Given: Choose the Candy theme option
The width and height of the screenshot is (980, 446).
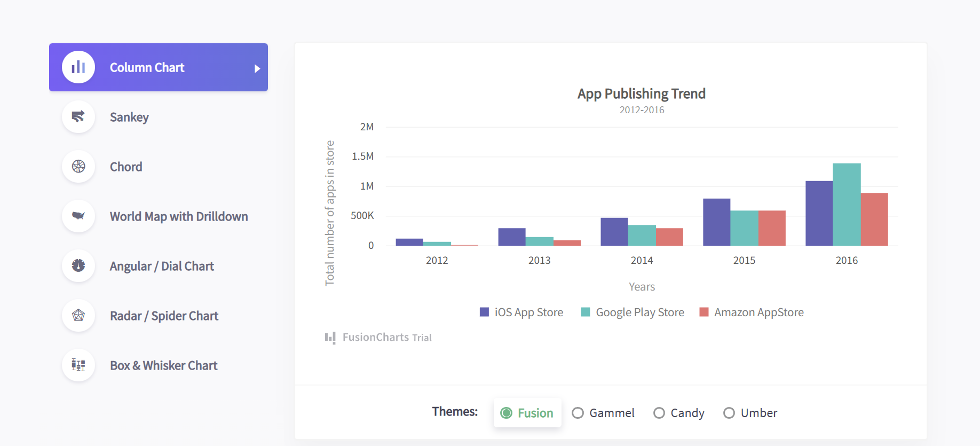Looking at the screenshot, I should [659, 413].
